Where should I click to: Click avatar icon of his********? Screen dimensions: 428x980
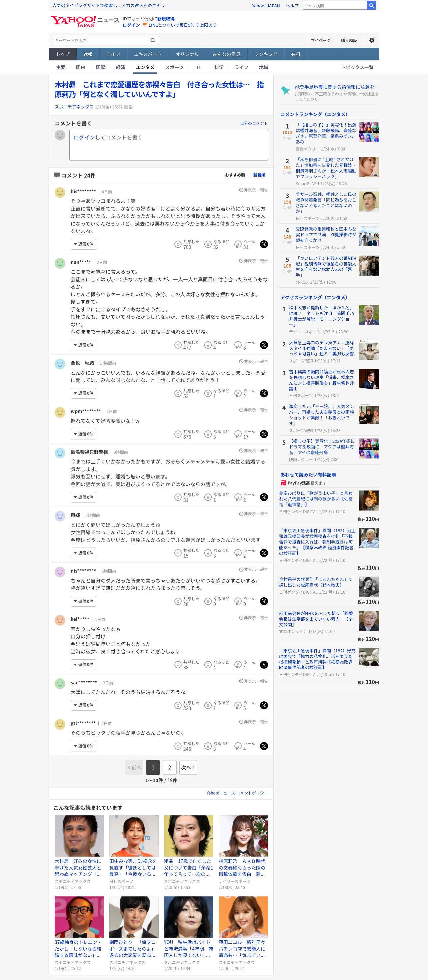(60, 193)
